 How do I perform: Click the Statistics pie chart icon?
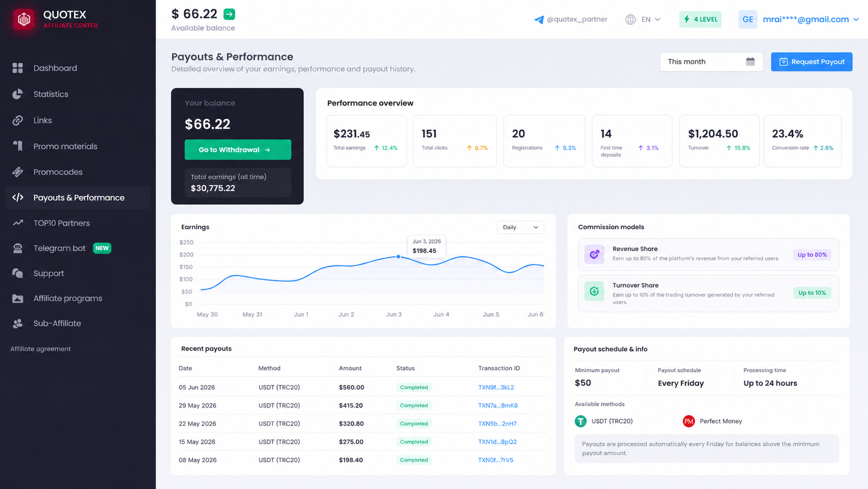tap(18, 94)
